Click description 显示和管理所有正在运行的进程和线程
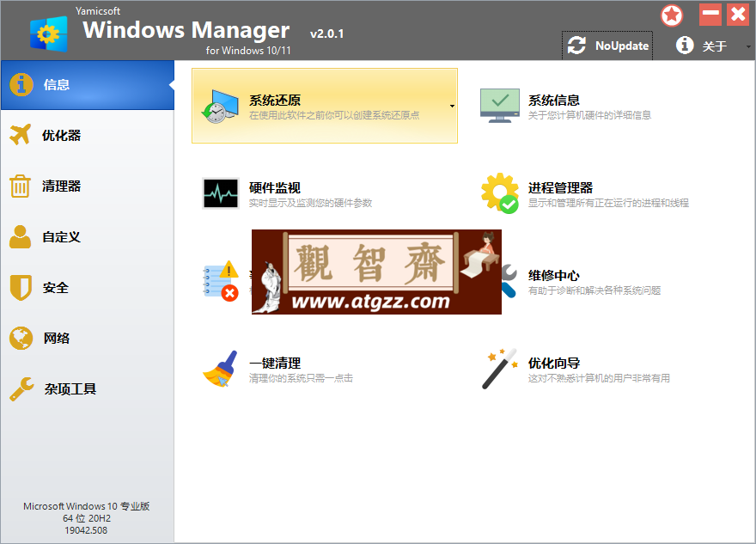The width and height of the screenshot is (756, 544). [608, 203]
